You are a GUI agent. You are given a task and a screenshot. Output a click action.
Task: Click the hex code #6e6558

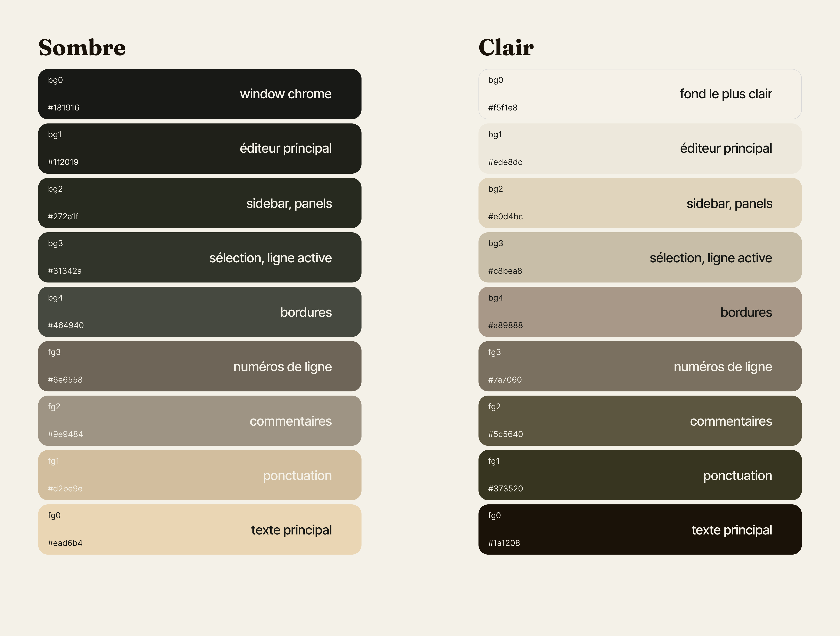pyautogui.click(x=65, y=380)
